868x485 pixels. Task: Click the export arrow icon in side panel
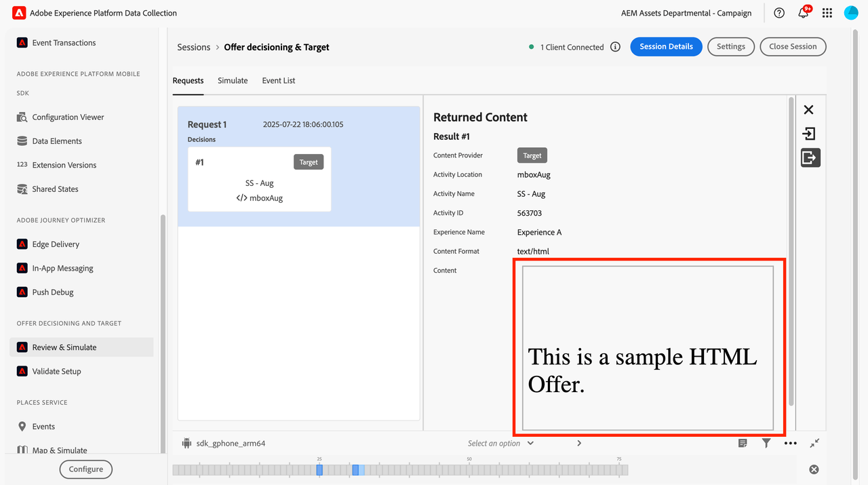810,158
